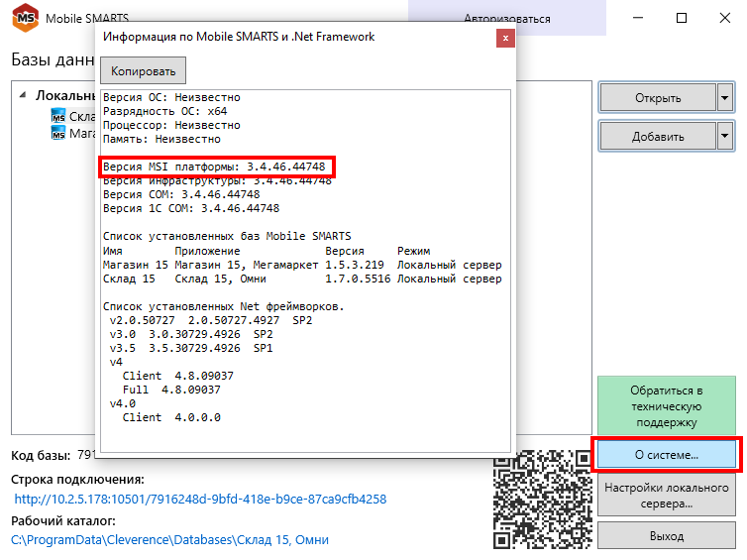This screenshot has width=747, height=560.
Task: Click the QR code image
Action: [542, 499]
